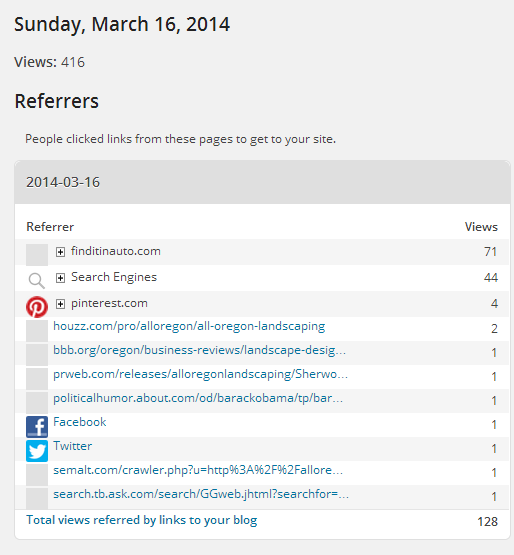The height and width of the screenshot is (555, 514).
Task: Expand the Search Engines referrer group
Action: click(x=61, y=278)
